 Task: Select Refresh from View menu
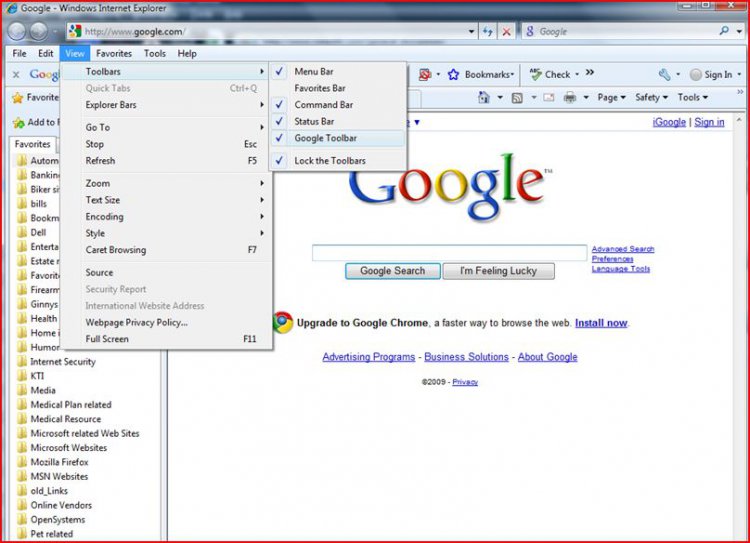pos(165,161)
